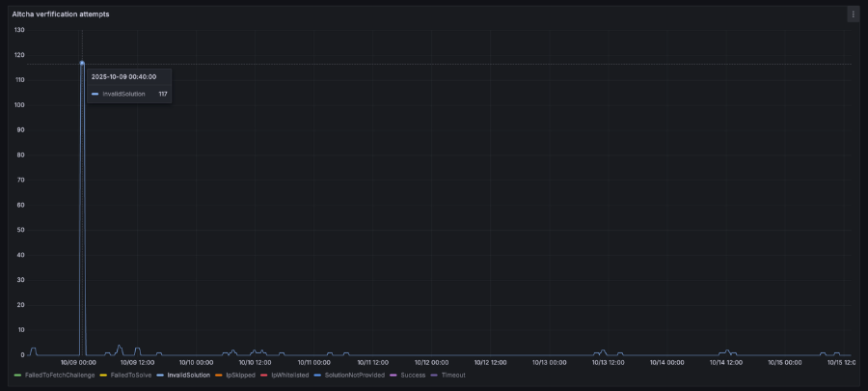Click the Success legend label
The image size is (868, 391).
[x=413, y=375]
